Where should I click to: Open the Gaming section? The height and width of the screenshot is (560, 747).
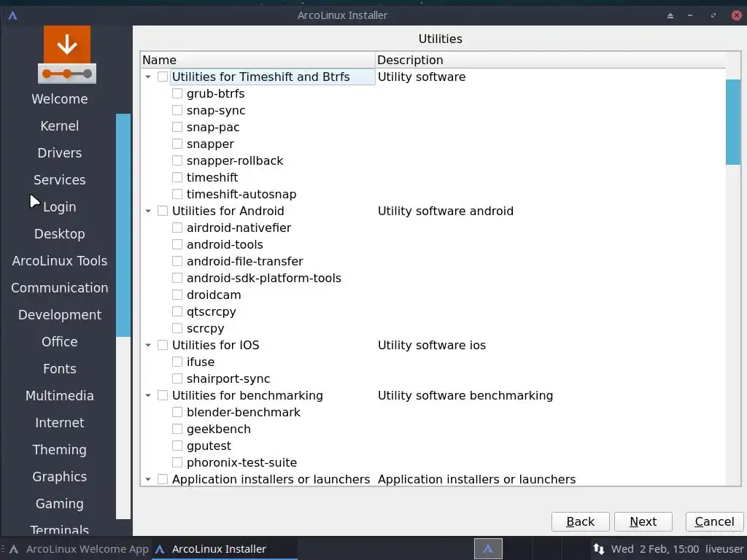tap(60, 504)
